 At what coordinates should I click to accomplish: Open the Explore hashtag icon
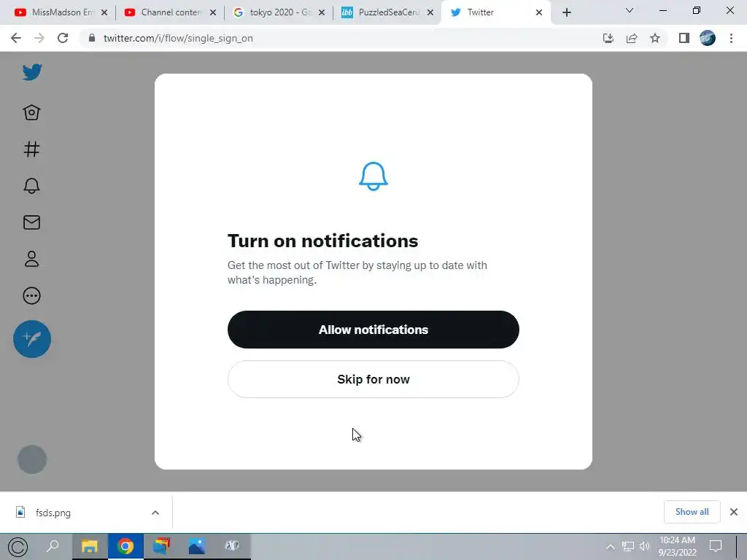click(32, 149)
